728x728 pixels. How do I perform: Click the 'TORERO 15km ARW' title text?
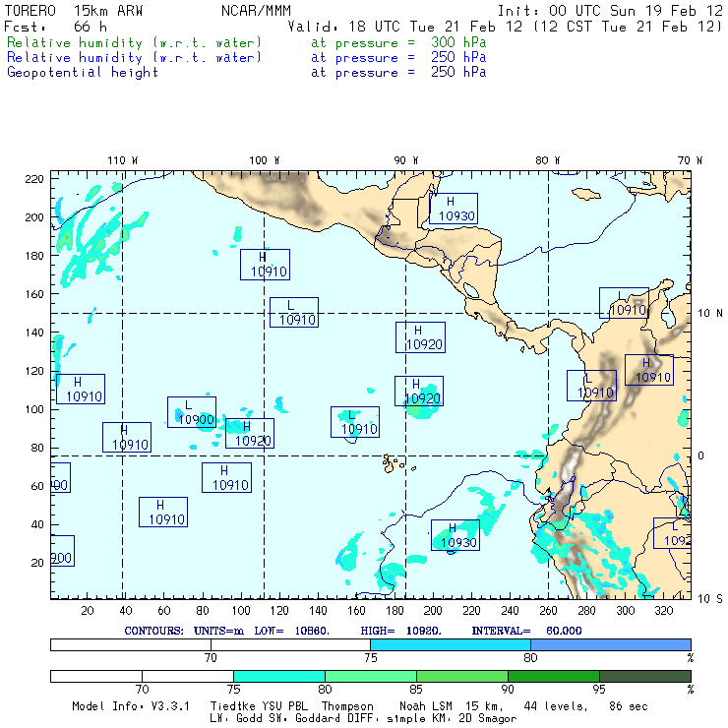click(x=74, y=11)
